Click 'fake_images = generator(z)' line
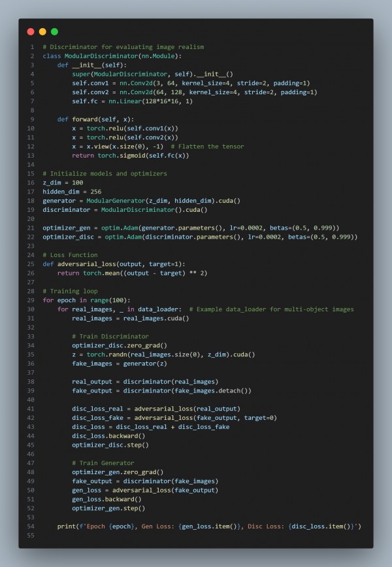This screenshot has width=392, height=567. (x=120, y=364)
